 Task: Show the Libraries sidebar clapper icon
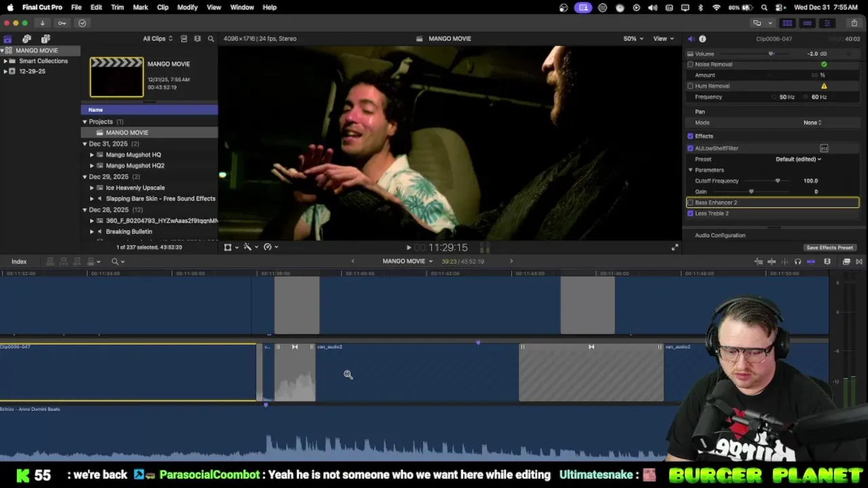[x=8, y=39]
